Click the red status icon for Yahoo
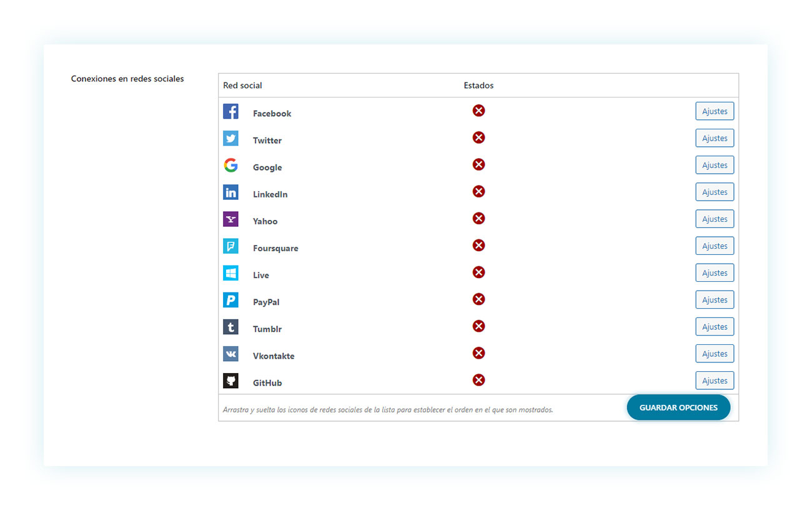This screenshot has width=812, height=523. [x=478, y=218]
